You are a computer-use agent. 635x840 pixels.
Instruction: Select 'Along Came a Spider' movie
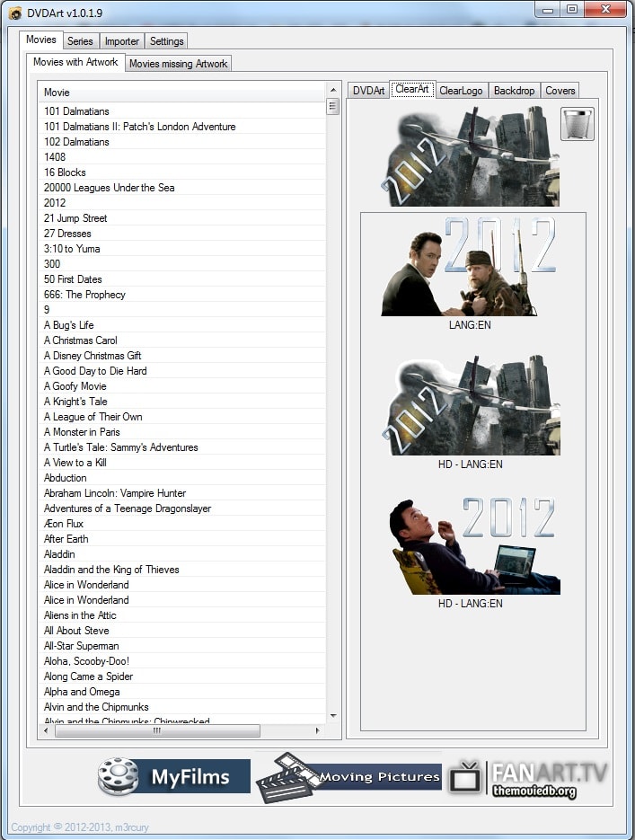pyautogui.click(x=182, y=676)
